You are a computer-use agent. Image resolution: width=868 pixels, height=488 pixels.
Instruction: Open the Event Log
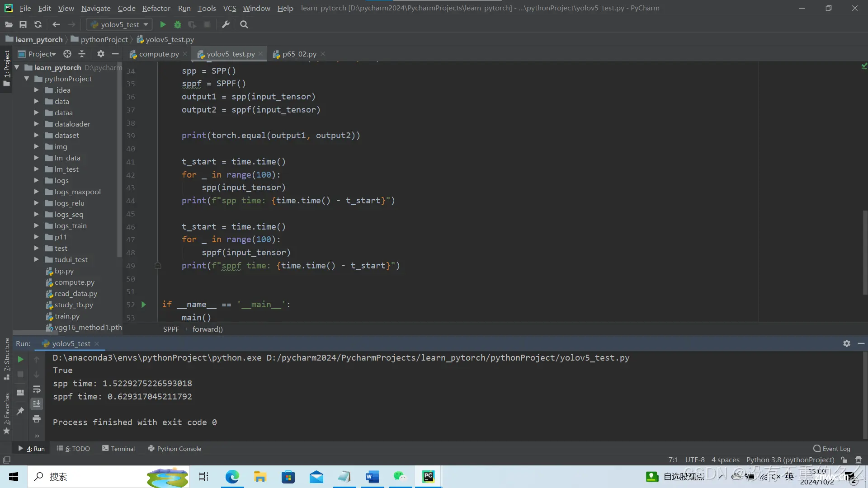click(x=832, y=449)
